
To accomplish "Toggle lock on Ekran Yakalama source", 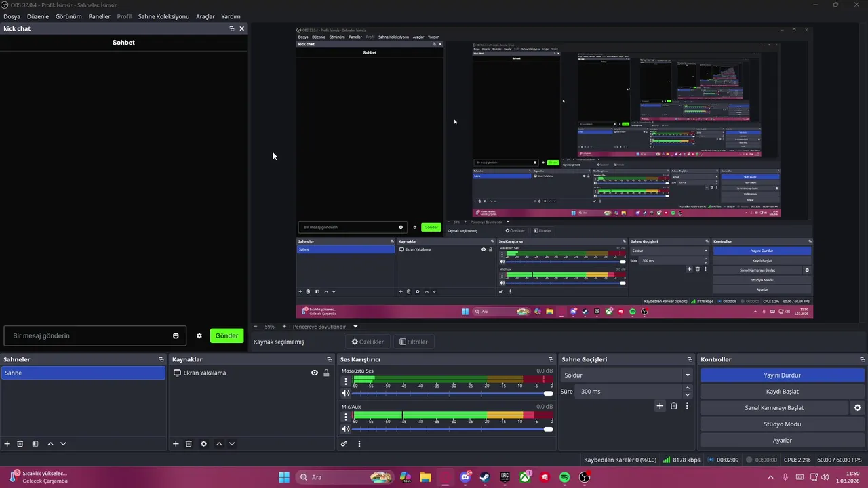I will 326,373.
